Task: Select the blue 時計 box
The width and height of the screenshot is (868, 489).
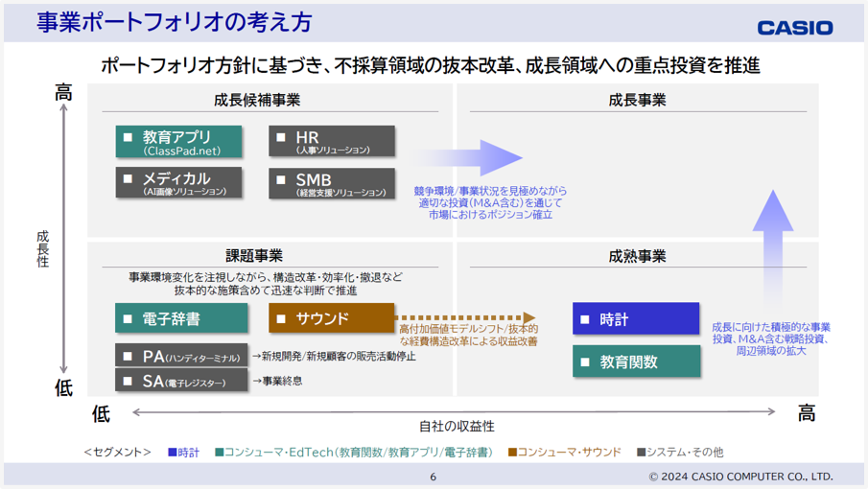Action: [636, 318]
